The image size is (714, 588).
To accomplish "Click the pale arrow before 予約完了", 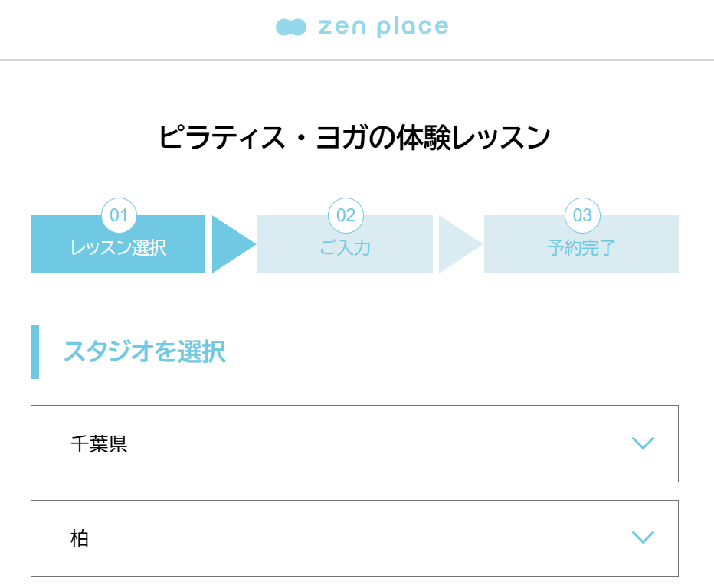I will pos(457,244).
